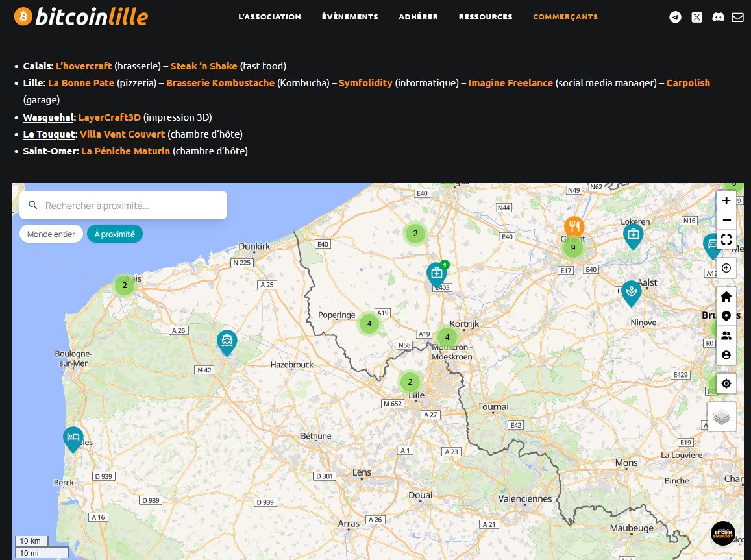Reset map bearing with the arrow-up compass button
Image resolution: width=751 pixels, height=560 pixels.
pos(726,268)
